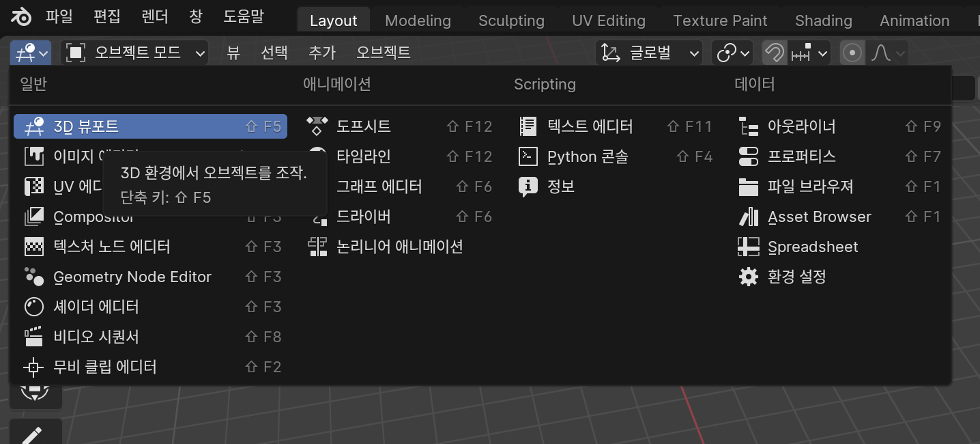Open the 추가 header menu
The width and height of the screenshot is (980, 444).
click(x=322, y=52)
